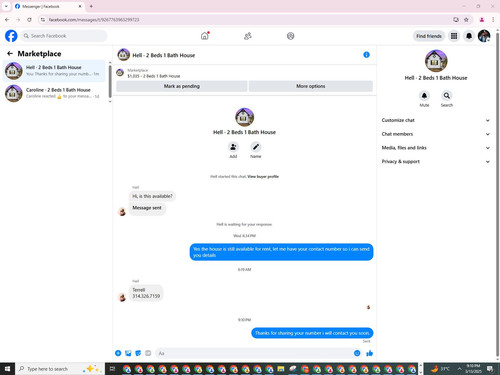View site information icon in address bar
The image size is (500, 375).
point(42,20)
